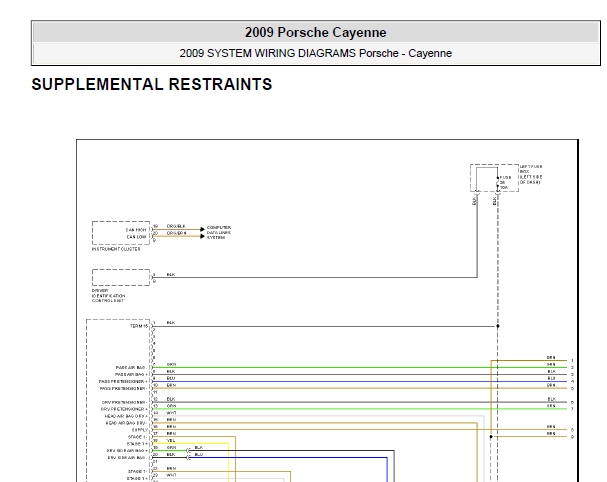Image resolution: width=607 pixels, height=482 pixels.
Task: Select the 'CAN LOW' pin label
Action: click(136, 237)
